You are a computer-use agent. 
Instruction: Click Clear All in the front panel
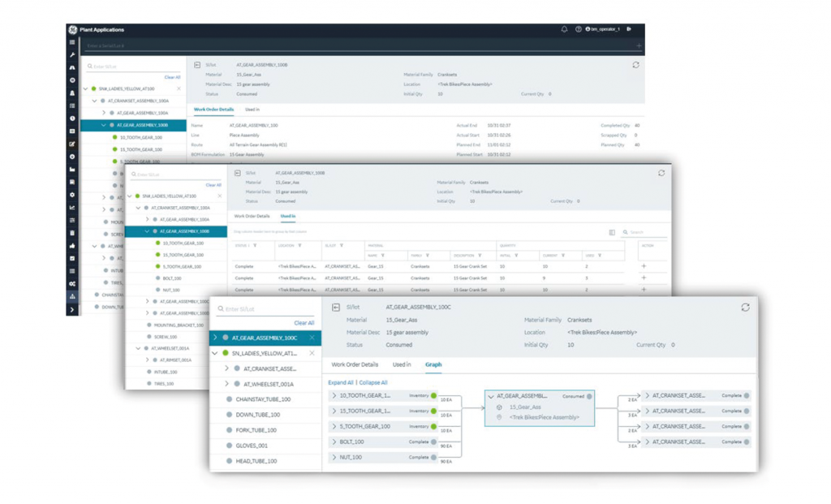pos(304,323)
